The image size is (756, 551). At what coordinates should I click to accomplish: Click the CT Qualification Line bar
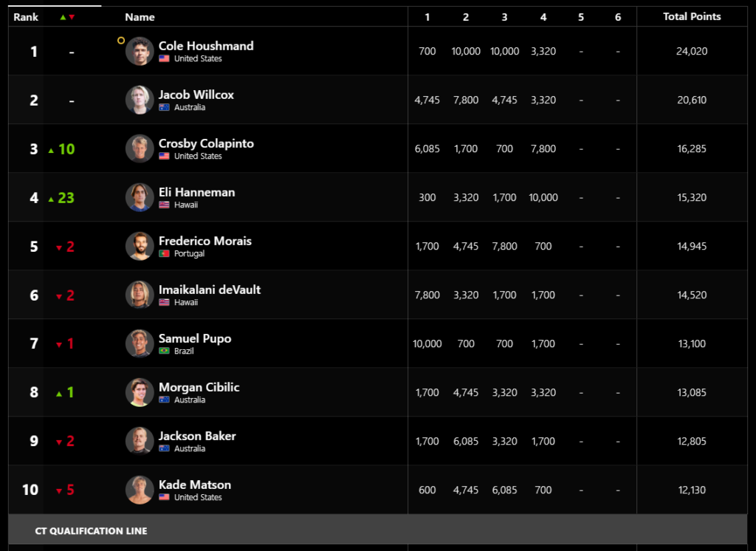click(377, 530)
